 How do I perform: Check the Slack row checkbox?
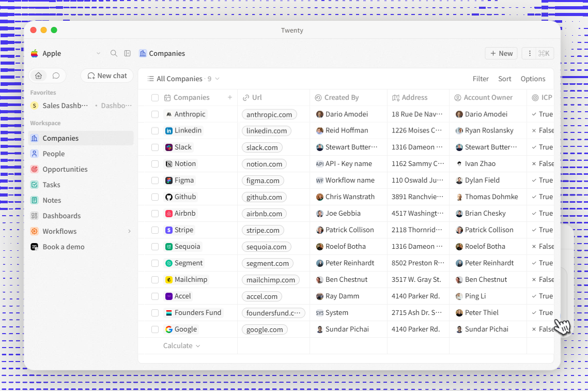(155, 147)
